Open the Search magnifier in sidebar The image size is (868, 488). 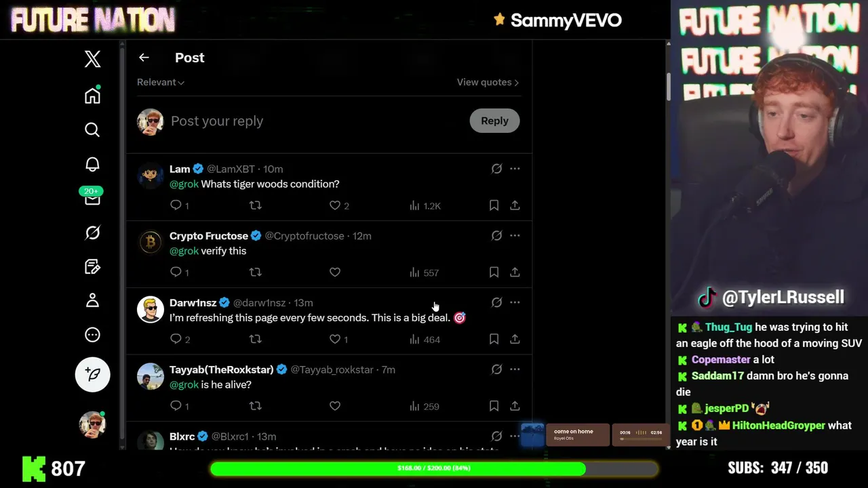tap(92, 129)
